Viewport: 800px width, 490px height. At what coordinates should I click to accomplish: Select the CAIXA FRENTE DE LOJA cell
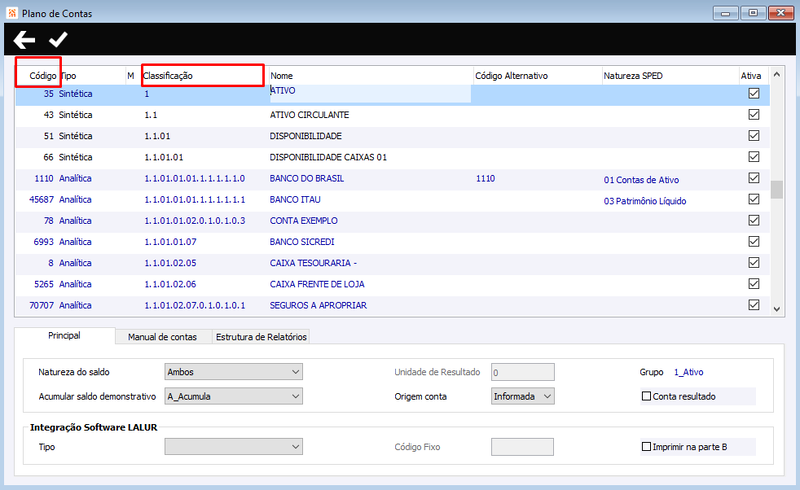coord(317,284)
